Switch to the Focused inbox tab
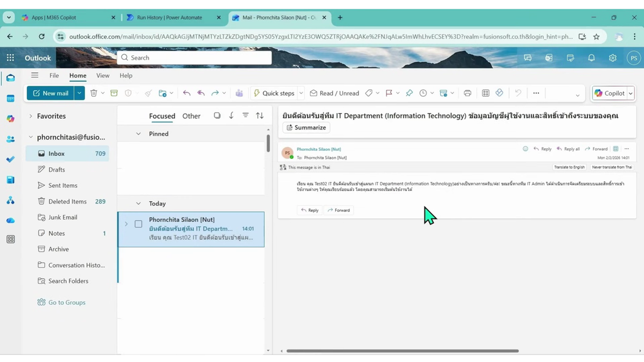 pyautogui.click(x=162, y=116)
